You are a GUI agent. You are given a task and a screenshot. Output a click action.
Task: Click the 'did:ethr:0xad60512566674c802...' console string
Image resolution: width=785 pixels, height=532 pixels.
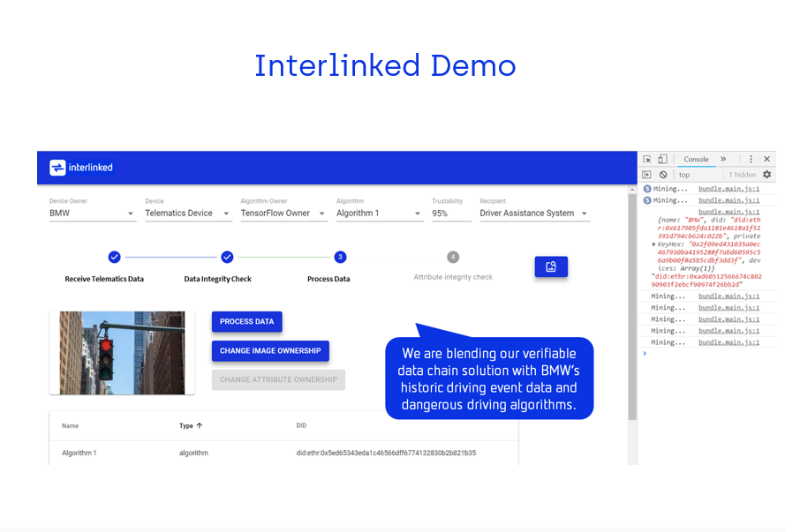point(706,280)
